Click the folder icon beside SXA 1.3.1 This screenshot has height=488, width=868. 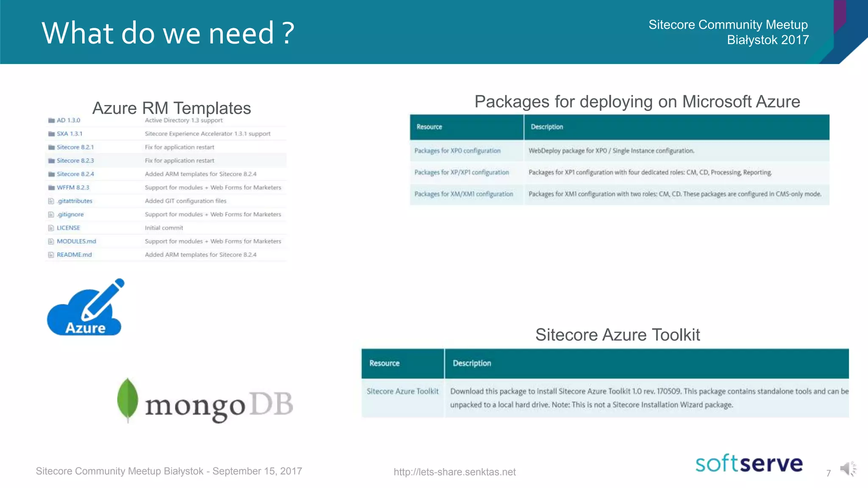(51, 134)
